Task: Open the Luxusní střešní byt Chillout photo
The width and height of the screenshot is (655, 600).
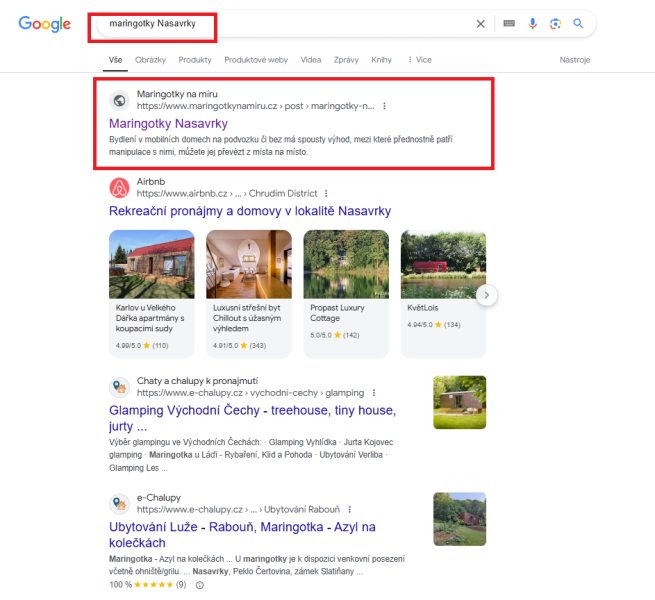Action: point(249,264)
